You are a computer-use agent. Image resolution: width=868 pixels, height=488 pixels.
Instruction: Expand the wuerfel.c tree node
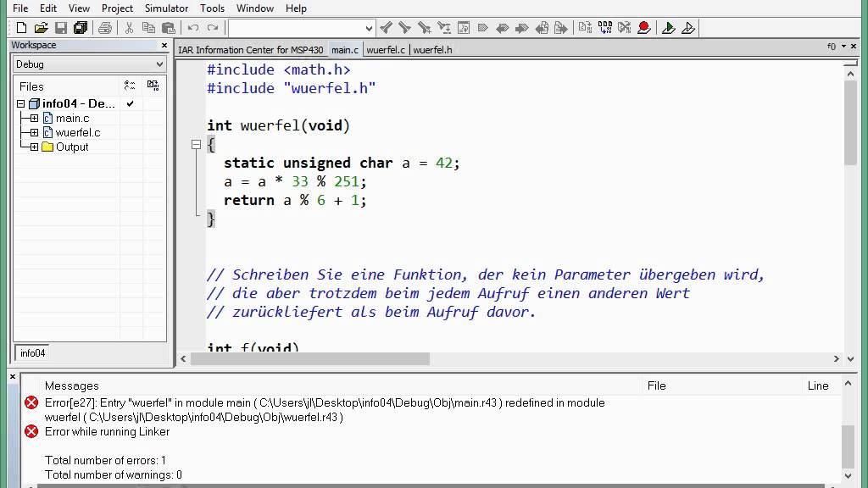tap(34, 132)
